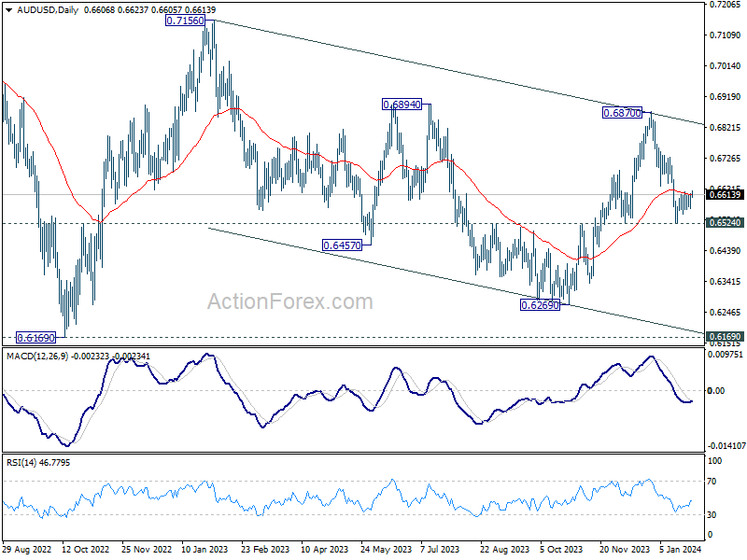The image size is (747, 560).
Task: Click the 0.64390 price axis value
Action: (725, 251)
